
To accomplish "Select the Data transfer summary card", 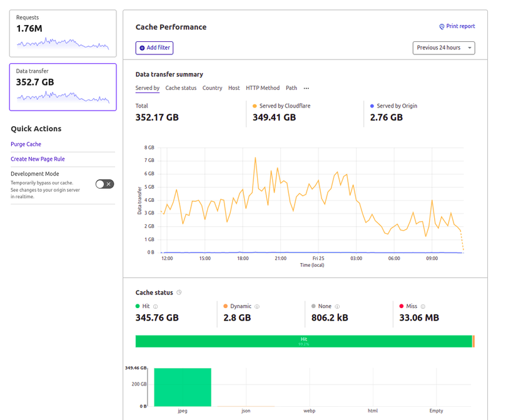I will tap(63, 87).
